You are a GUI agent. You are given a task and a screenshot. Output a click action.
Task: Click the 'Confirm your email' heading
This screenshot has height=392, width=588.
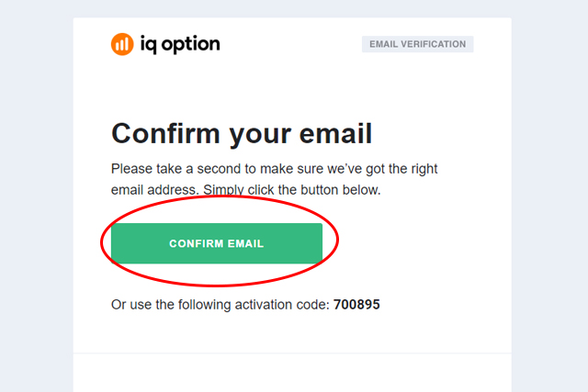coord(242,133)
